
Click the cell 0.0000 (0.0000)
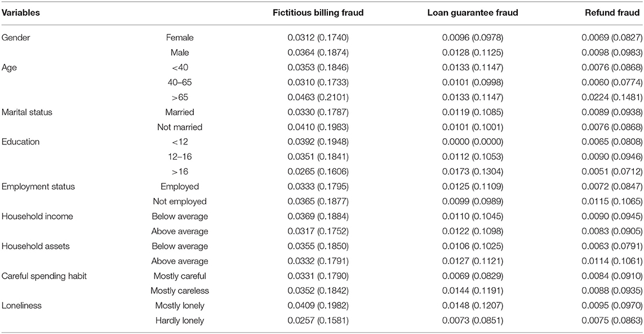click(x=472, y=142)
